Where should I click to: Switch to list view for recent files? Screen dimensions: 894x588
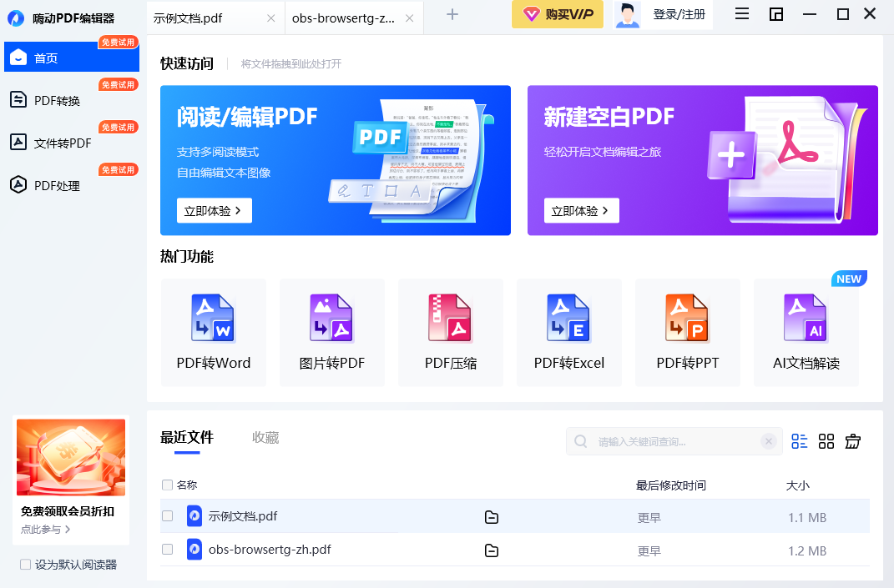799,441
